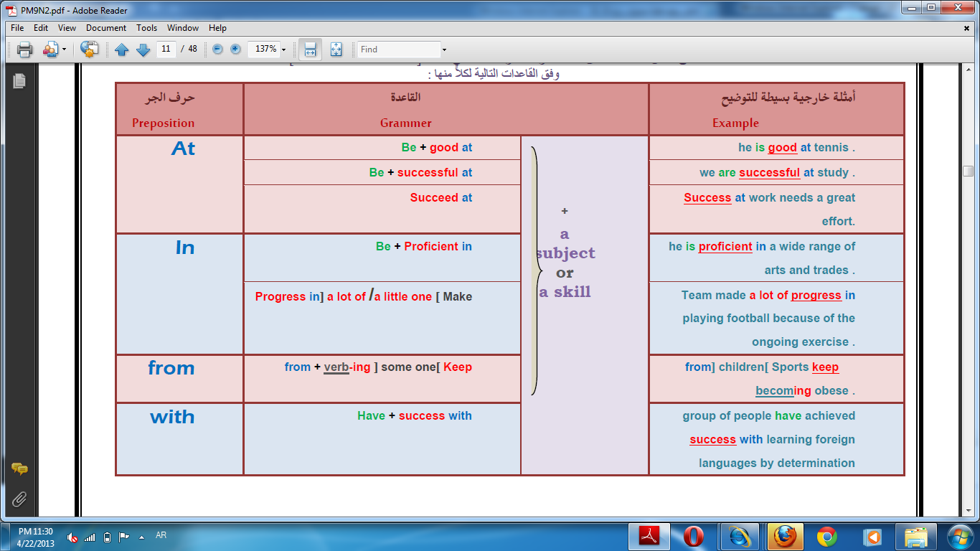The height and width of the screenshot is (551, 980).
Task: Click the Windows Start orb
Action: pyautogui.click(x=959, y=536)
